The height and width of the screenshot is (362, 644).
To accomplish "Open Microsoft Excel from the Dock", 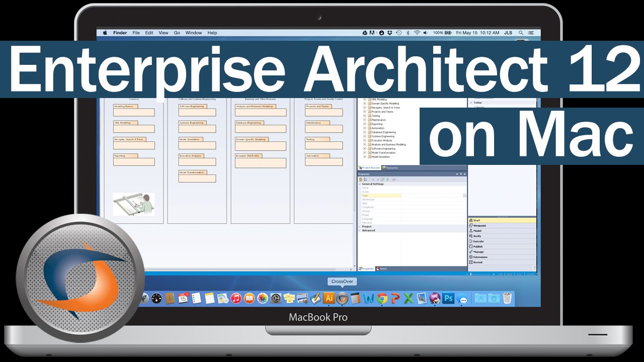I will coord(408,298).
